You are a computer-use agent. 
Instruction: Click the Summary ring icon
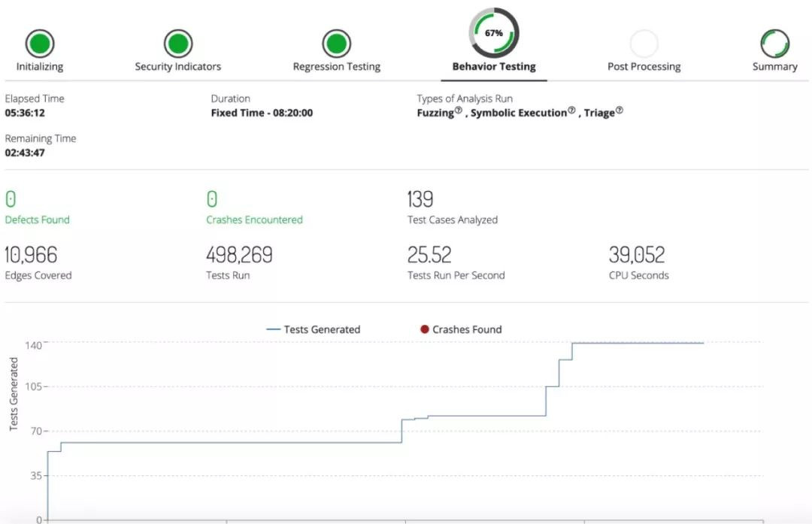(x=774, y=44)
